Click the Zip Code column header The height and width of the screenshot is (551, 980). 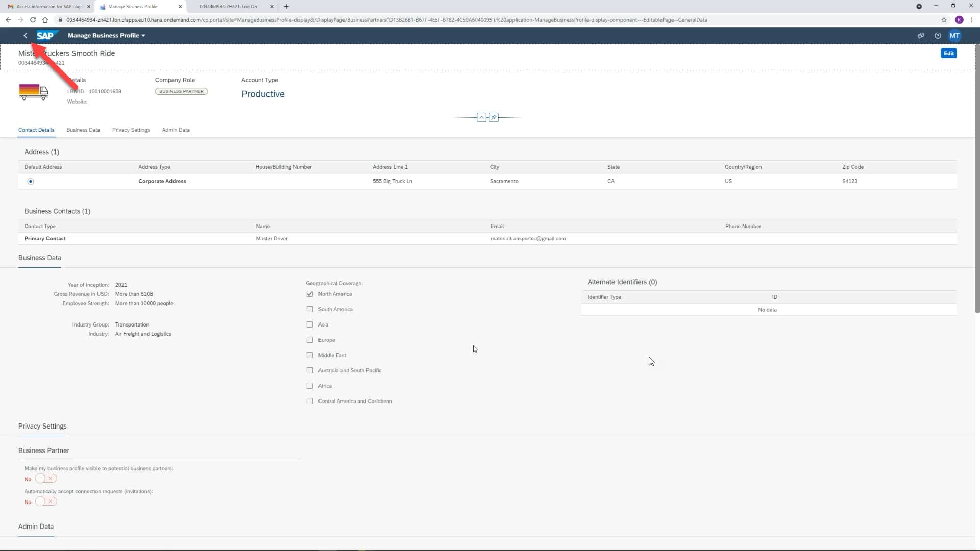pos(853,167)
